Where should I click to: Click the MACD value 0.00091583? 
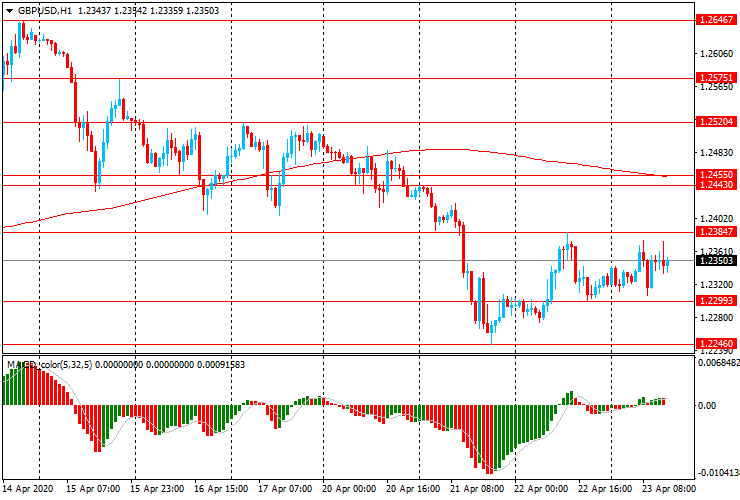pos(221,364)
